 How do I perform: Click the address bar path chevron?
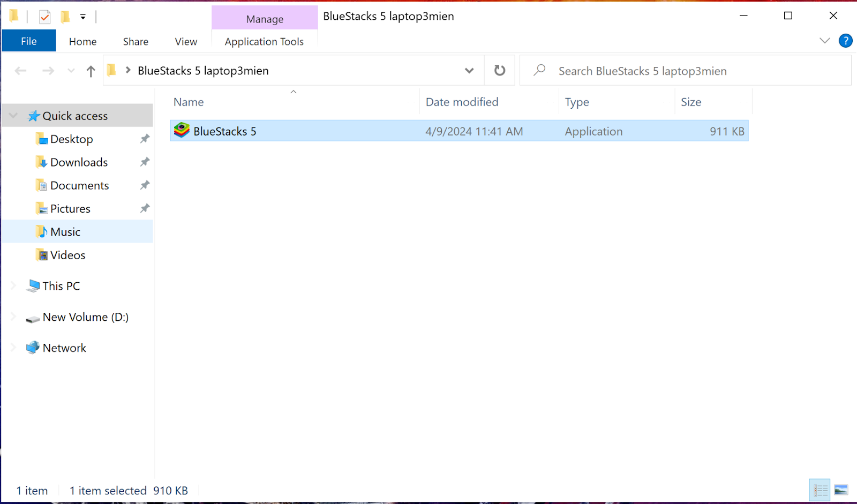128,70
